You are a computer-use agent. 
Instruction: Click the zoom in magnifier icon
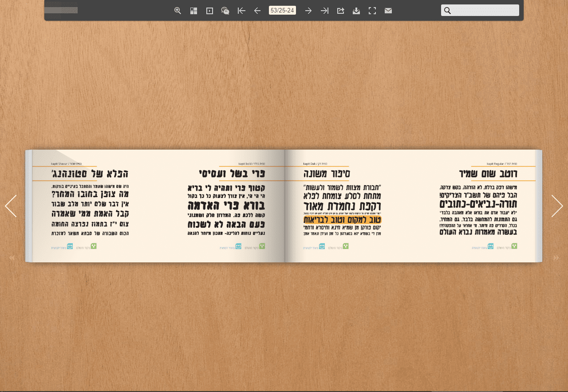pyautogui.click(x=177, y=11)
